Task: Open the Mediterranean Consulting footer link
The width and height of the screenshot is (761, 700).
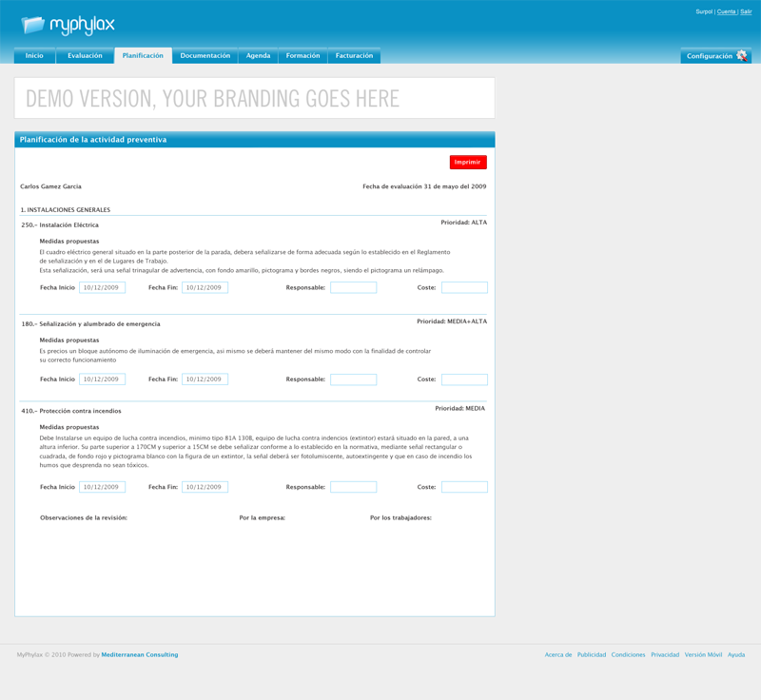Action: coord(139,654)
